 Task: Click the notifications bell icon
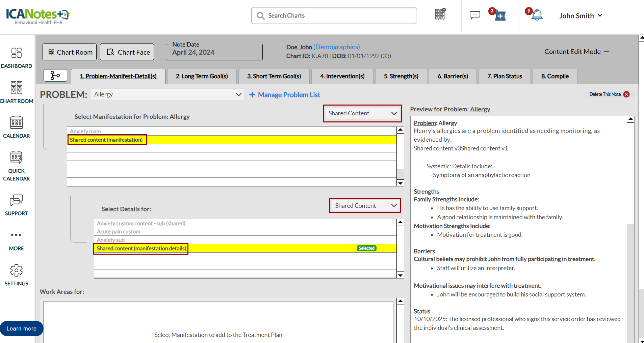[x=537, y=15]
